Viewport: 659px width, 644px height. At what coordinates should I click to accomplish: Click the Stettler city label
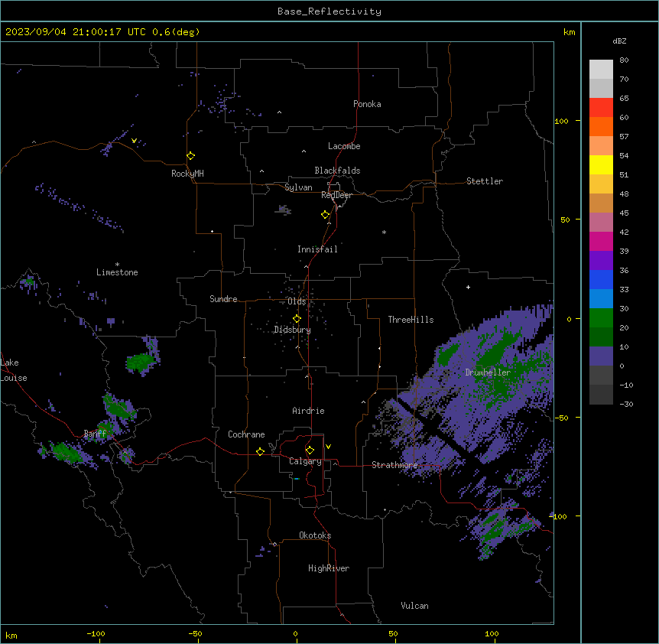coord(485,181)
